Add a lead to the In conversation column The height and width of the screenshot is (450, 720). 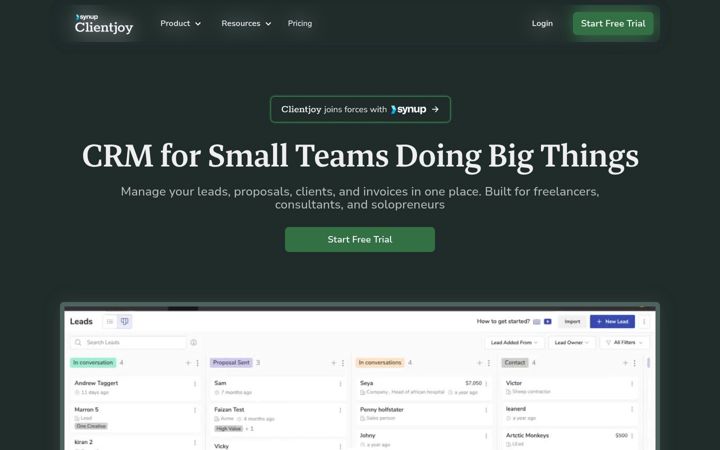(x=188, y=363)
